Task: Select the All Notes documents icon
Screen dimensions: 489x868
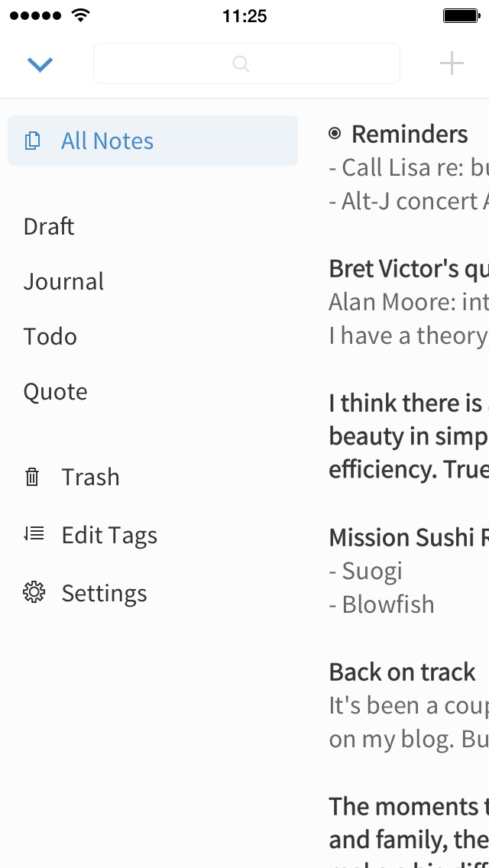Action: [x=33, y=141]
